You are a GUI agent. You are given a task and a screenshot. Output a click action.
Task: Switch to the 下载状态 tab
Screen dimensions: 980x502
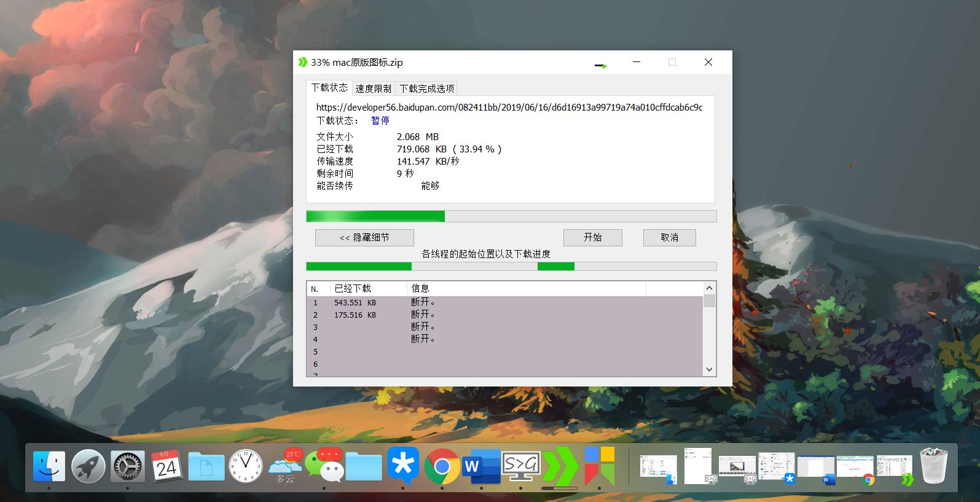[329, 87]
